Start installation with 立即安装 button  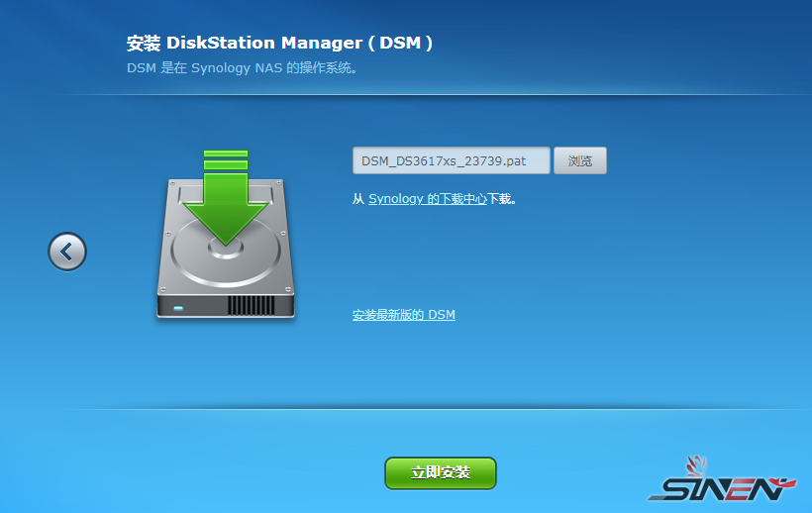pos(441,472)
